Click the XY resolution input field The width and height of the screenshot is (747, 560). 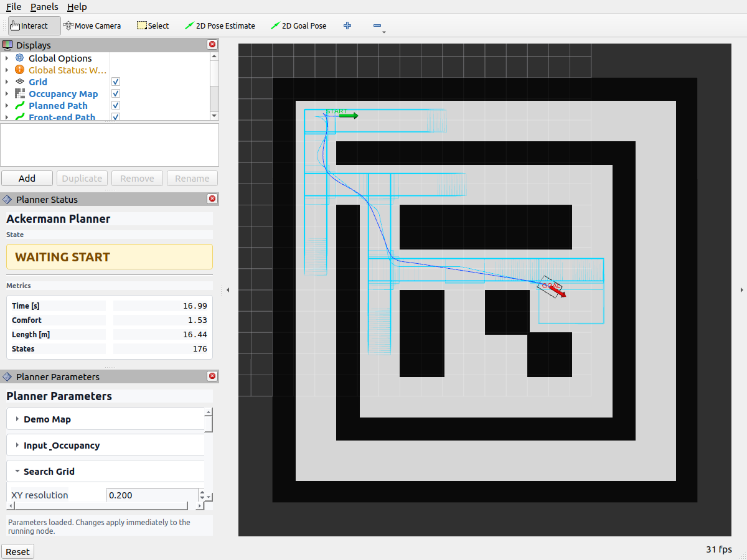pos(152,495)
